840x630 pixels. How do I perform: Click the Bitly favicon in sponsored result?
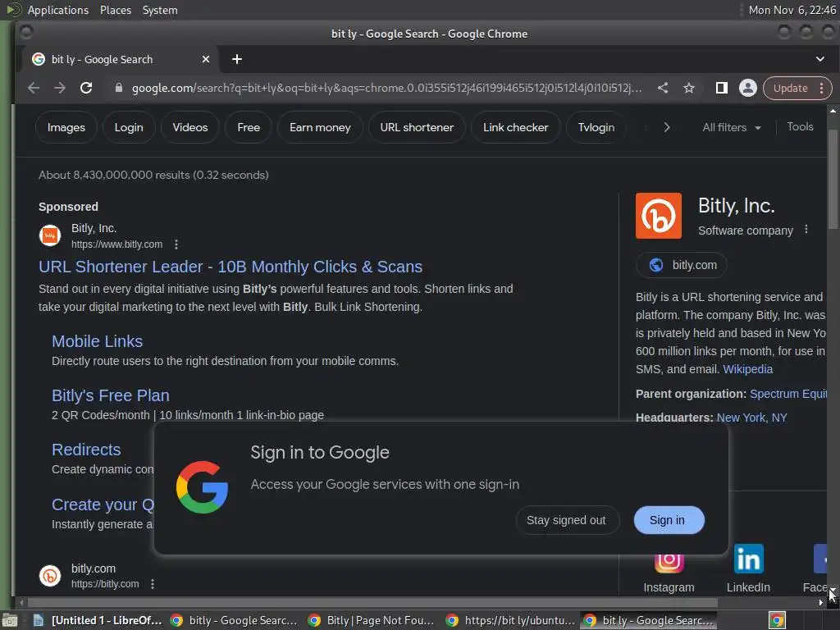(x=50, y=235)
